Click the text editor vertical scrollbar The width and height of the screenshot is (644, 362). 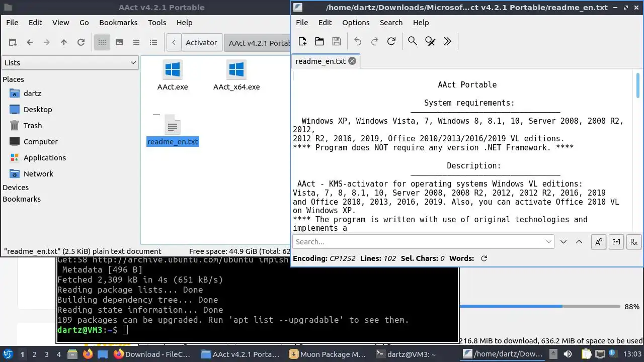point(638,85)
